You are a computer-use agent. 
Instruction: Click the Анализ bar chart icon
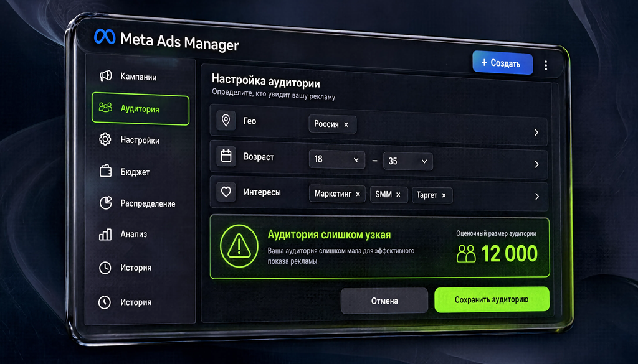(105, 234)
